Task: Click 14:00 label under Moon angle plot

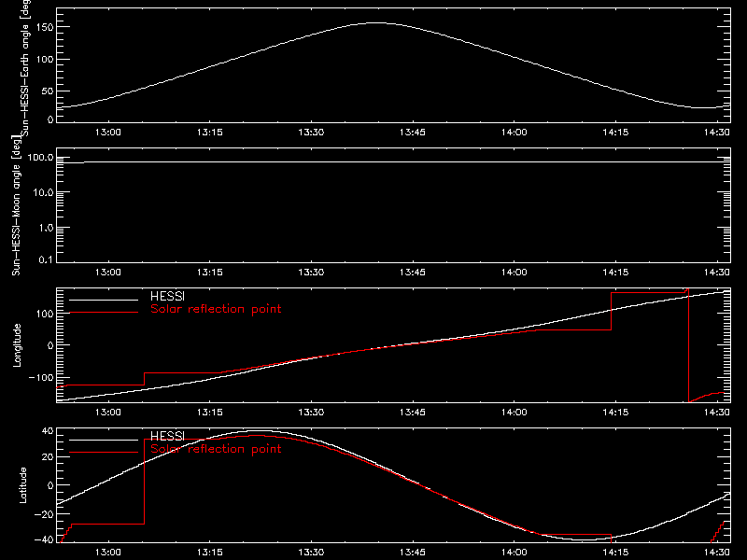Action: point(514,273)
